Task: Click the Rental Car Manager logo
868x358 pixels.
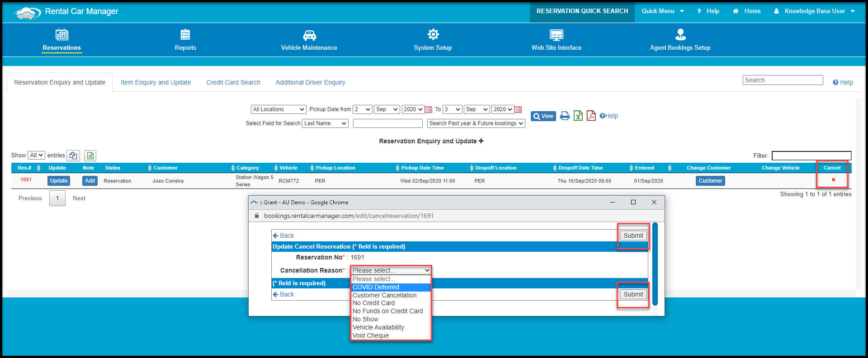Action: 28,13
